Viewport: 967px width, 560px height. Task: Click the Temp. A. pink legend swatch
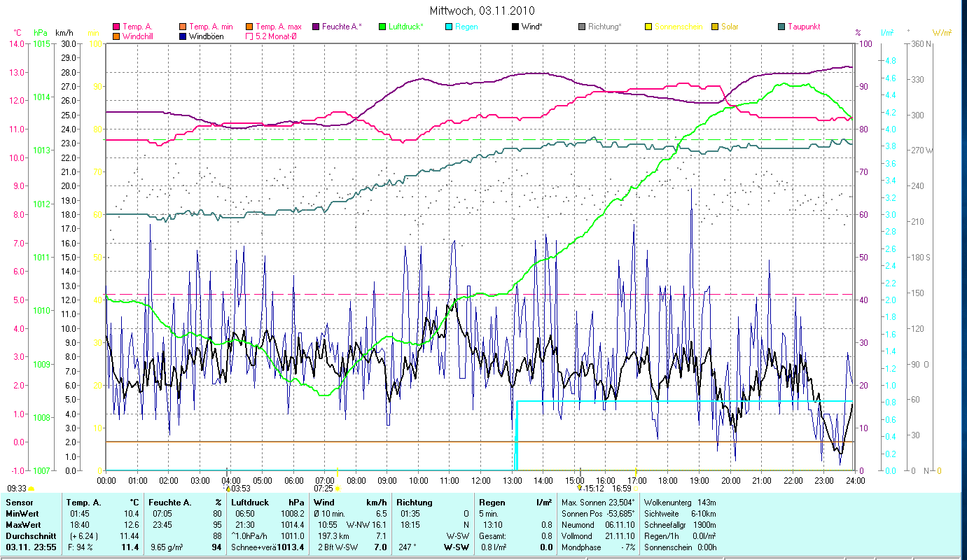116,27
